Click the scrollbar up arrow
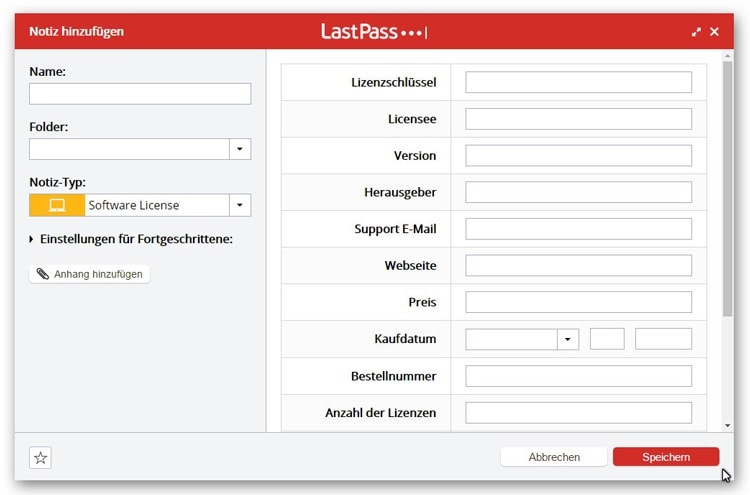Viewport: 750px width, 495px height. (728, 56)
